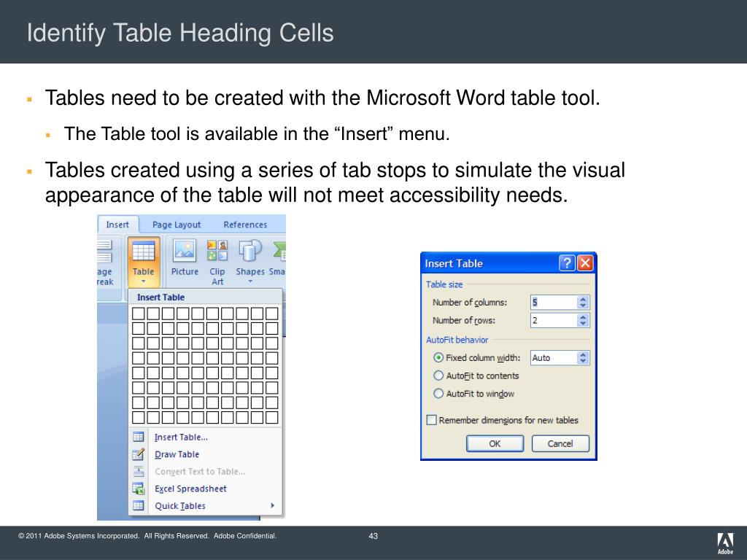The height and width of the screenshot is (560, 747).
Task: Click the AutoFit behavior group label
Action: click(457, 340)
